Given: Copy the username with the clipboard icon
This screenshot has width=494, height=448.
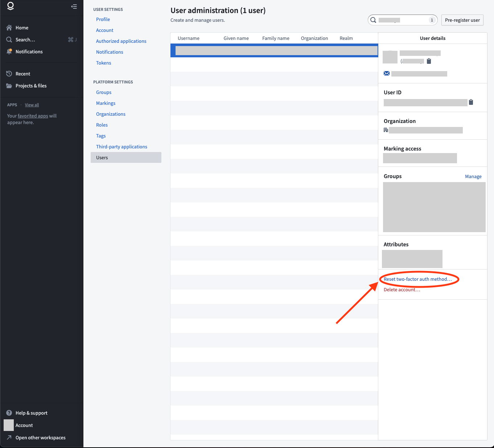Looking at the screenshot, I should (x=429, y=61).
